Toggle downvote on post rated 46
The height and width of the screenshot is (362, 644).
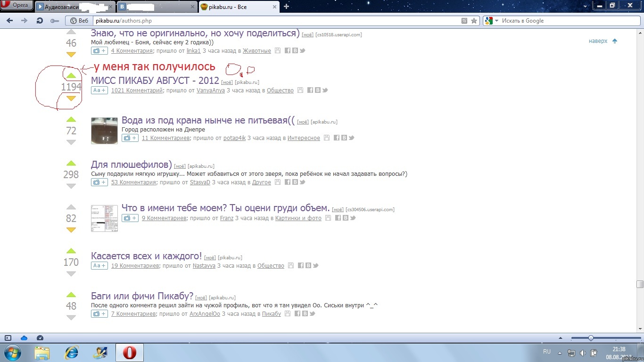[x=71, y=55]
